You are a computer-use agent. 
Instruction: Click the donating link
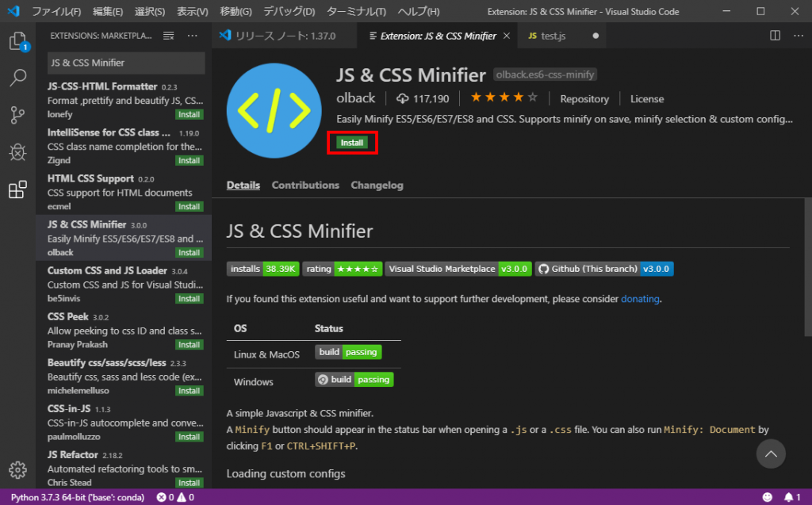(640, 298)
